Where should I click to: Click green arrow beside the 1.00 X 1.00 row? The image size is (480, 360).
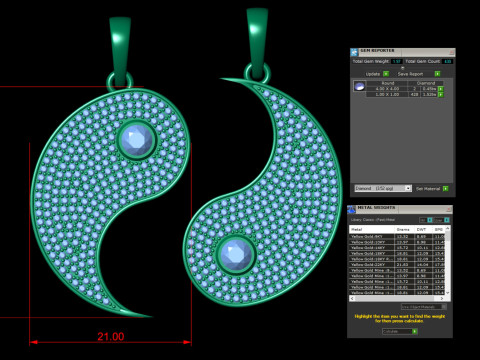click(x=441, y=95)
